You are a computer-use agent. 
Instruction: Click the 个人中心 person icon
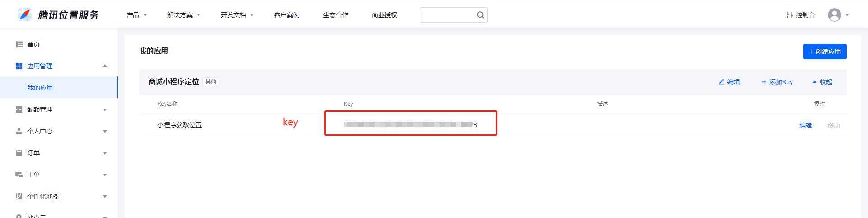(19, 131)
